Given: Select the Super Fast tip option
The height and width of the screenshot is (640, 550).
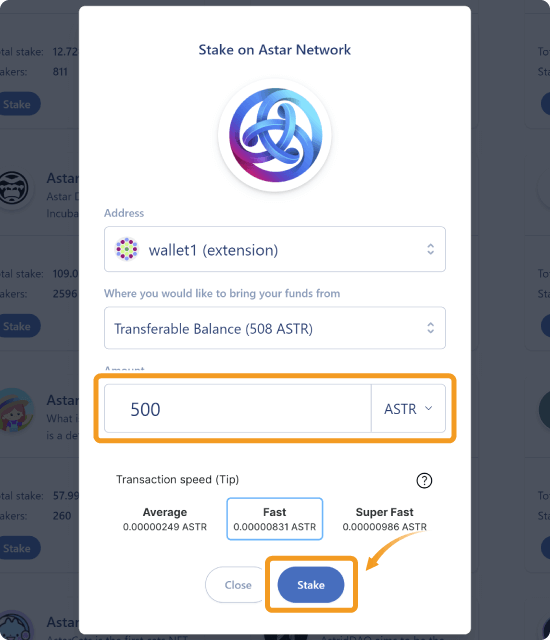Looking at the screenshot, I should coord(384,519).
